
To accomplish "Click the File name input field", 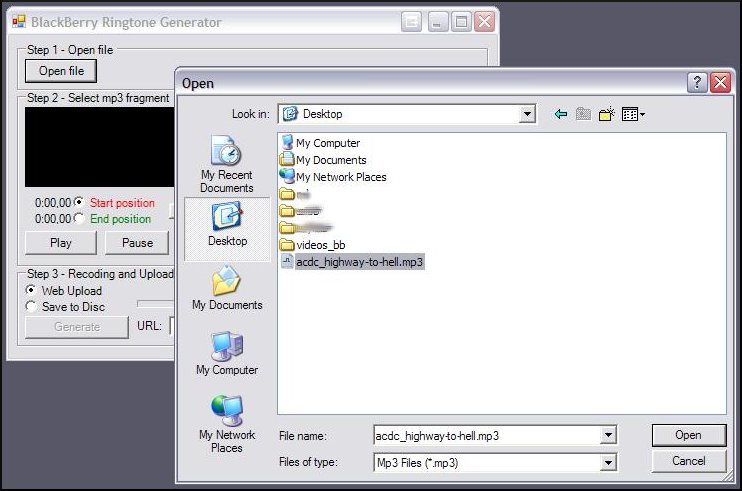I will (487, 436).
